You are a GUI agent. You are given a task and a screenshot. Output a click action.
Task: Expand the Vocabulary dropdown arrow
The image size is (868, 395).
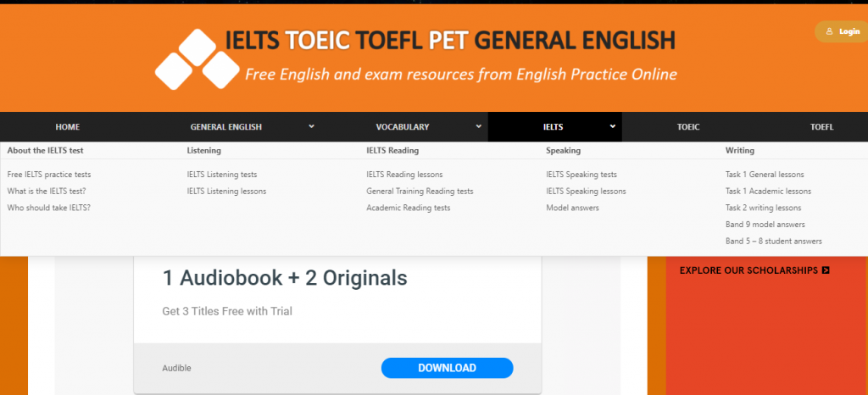click(479, 127)
